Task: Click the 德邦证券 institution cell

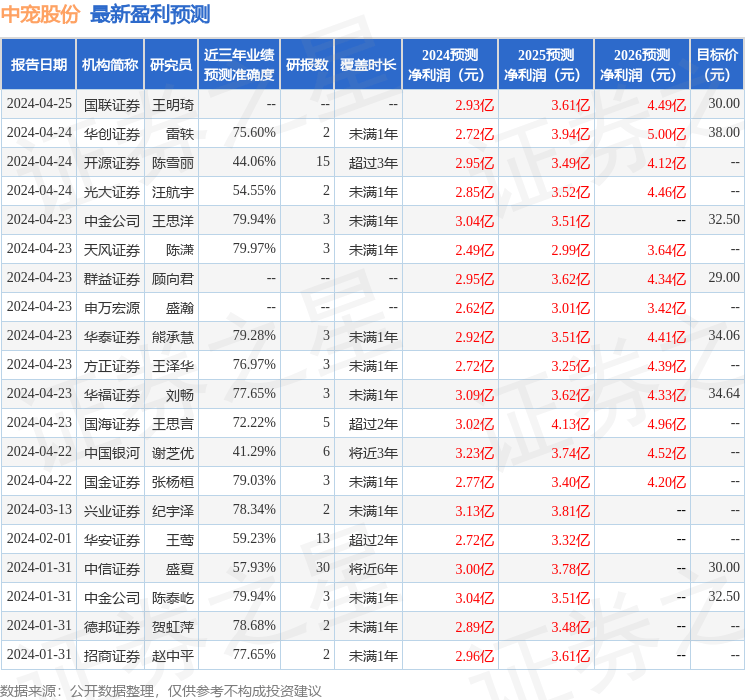Action: tap(112, 627)
